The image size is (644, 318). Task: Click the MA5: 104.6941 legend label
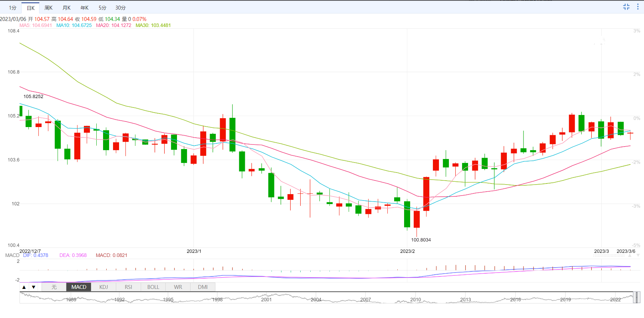(x=36, y=25)
